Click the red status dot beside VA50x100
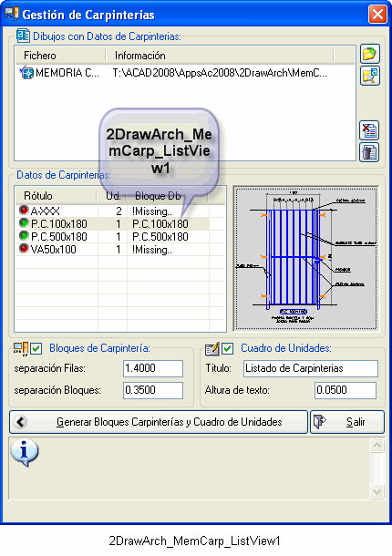Viewport: 392px width, 556px height. coord(24,249)
